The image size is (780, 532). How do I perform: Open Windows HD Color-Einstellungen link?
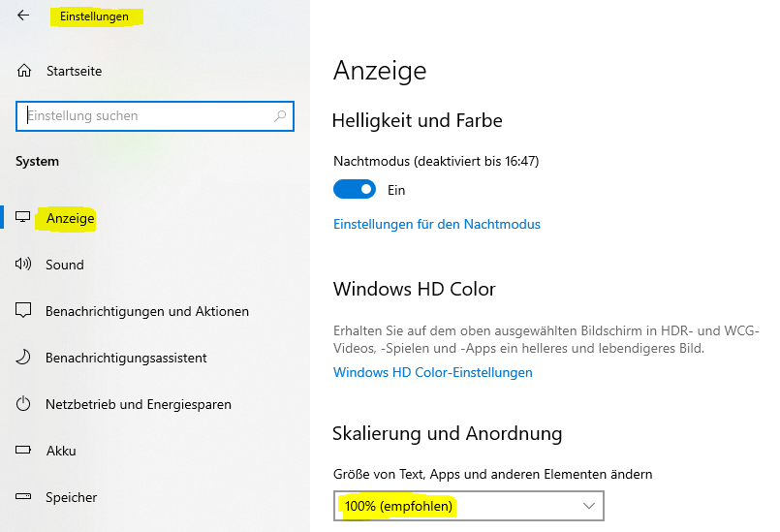(x=433, y=372)
